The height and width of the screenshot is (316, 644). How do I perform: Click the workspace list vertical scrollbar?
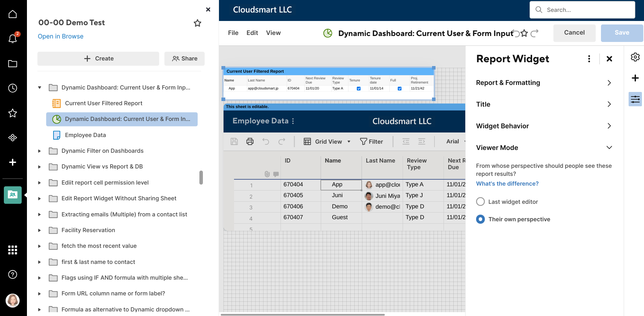(x=201, y=178)
